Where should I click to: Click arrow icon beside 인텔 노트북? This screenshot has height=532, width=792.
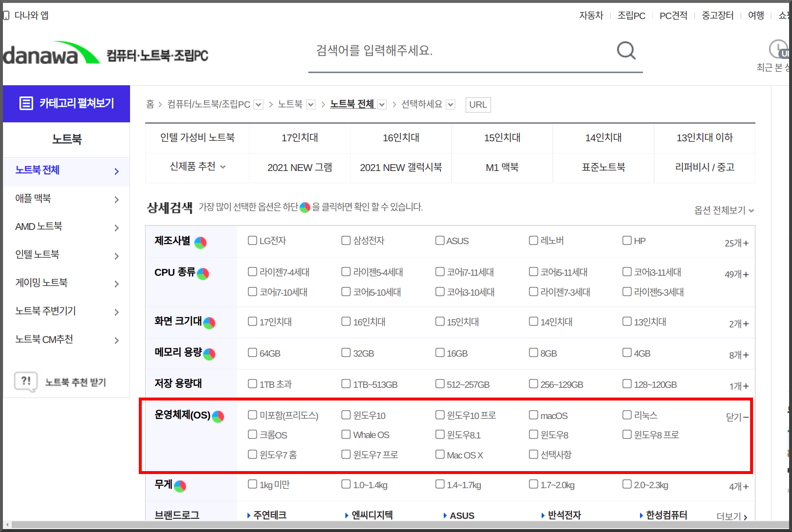coord(116,256)
